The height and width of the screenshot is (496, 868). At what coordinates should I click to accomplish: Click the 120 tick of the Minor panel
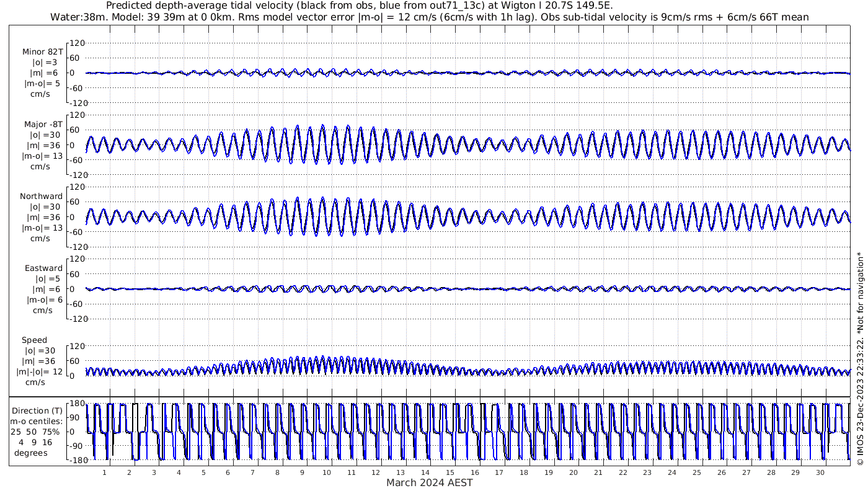(77, 43)
